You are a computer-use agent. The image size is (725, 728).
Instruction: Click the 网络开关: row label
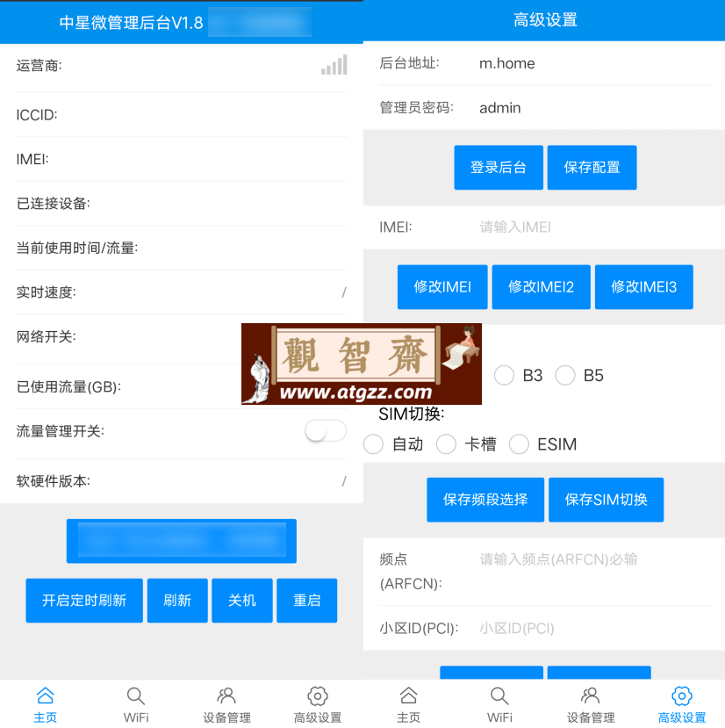[46, 336]
